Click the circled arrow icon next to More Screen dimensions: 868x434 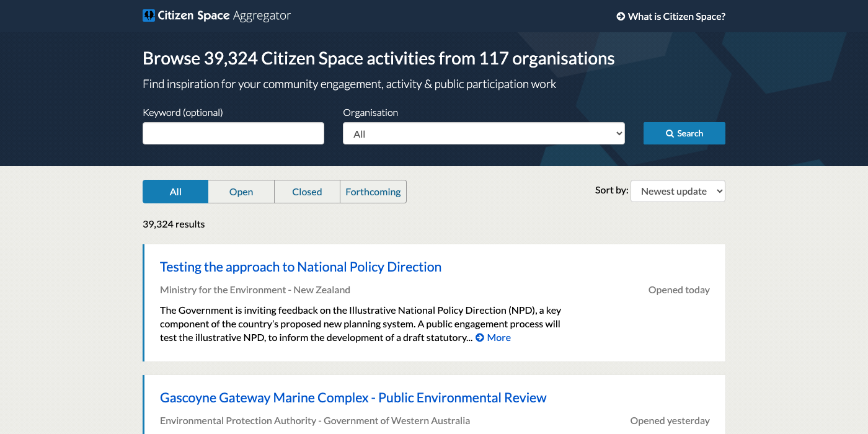[x=480, y=338]
